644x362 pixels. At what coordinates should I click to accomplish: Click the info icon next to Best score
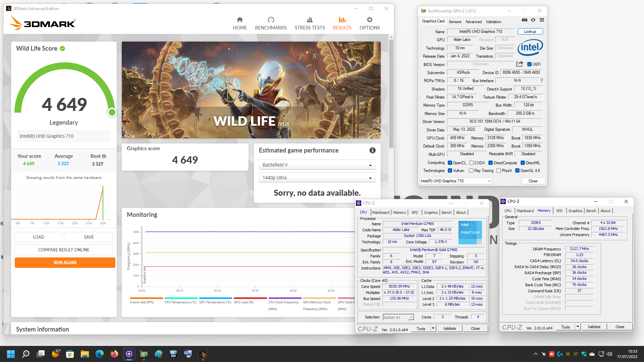[x=104, y=156]
